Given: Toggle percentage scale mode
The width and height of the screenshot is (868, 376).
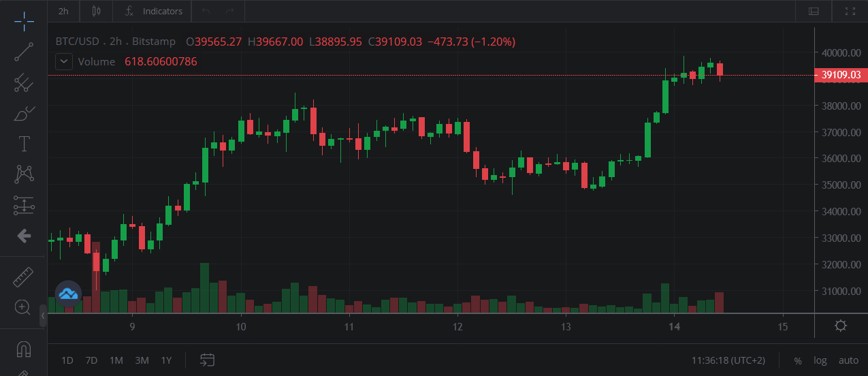Looking at the screenshot, I should pos(798,360).
